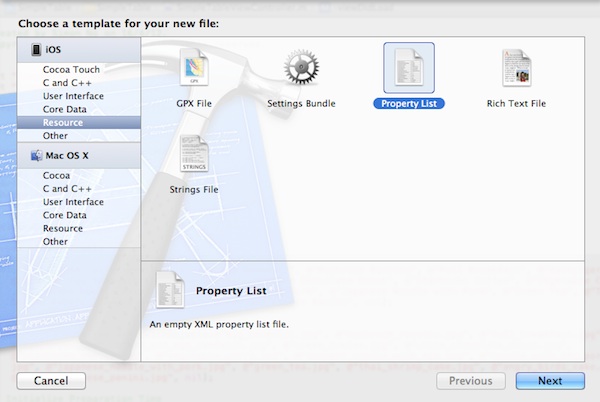This screenshot has height=402, width=600.
Task: Open the Cocoa category under Mac OS X
Action: coord(58,175)
